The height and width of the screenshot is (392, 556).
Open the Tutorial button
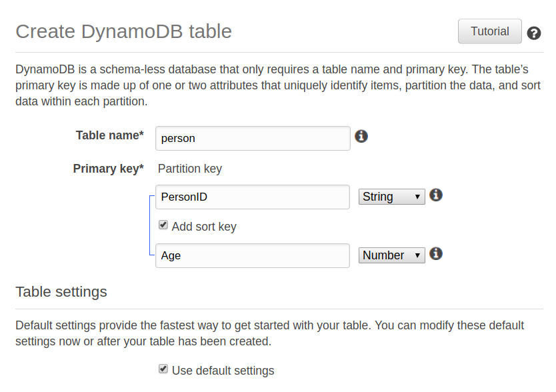coord(489,31)
